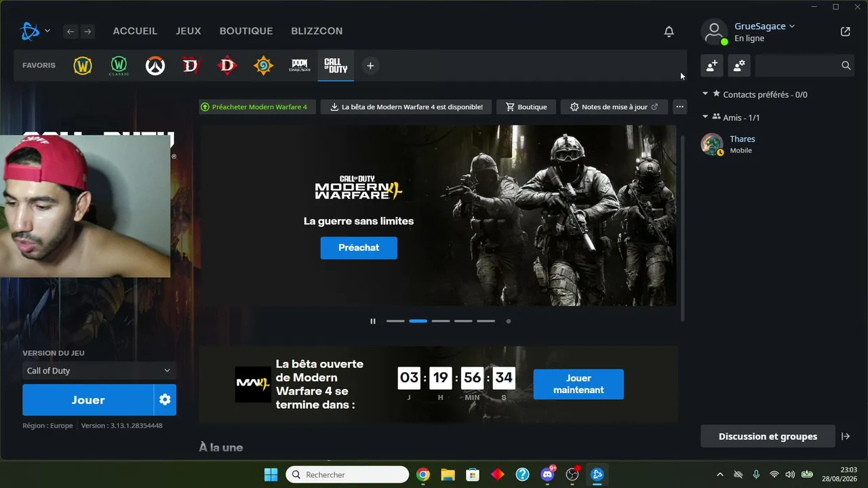Click Jouer maintenant for the beta

pos(578,384)
